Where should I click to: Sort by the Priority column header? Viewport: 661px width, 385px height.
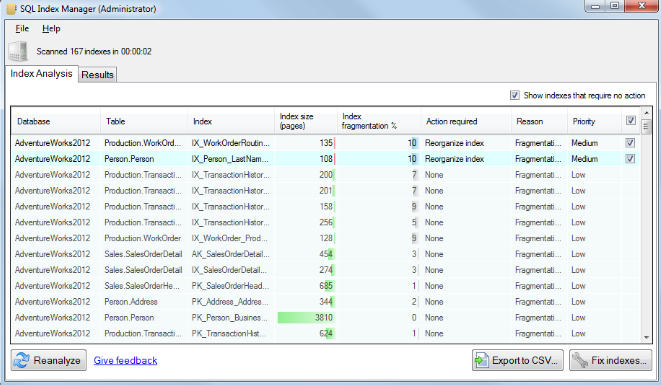click(594, 121)
